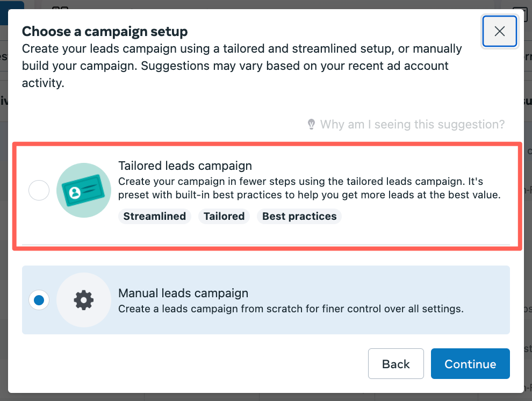Click the Streamlined tag
532x401 pixels.
point(155,217)
